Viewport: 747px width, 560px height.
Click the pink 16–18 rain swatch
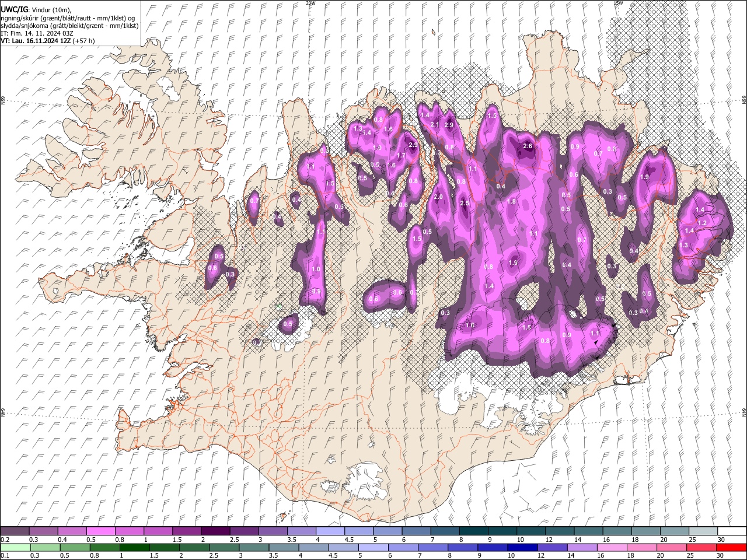[613, 547]
